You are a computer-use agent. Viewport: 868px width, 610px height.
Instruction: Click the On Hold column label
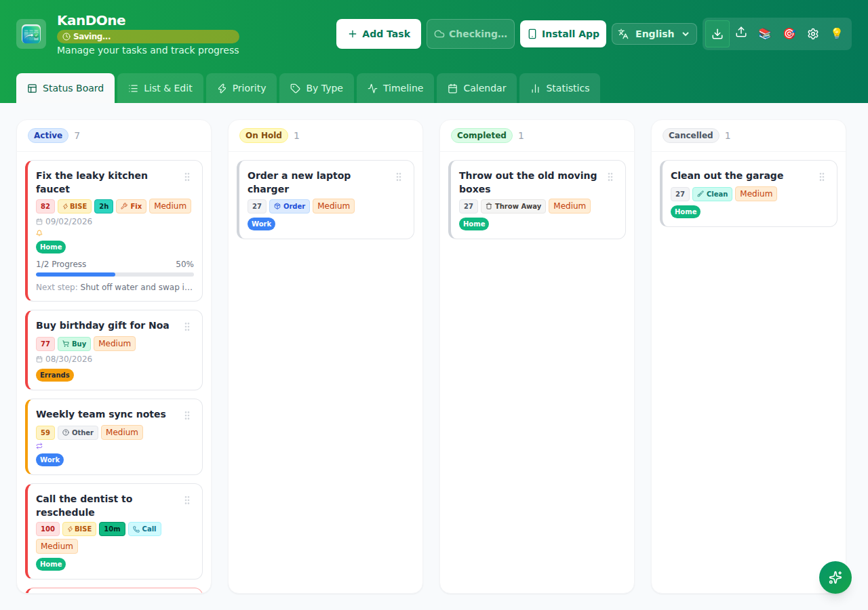[264, 136]
